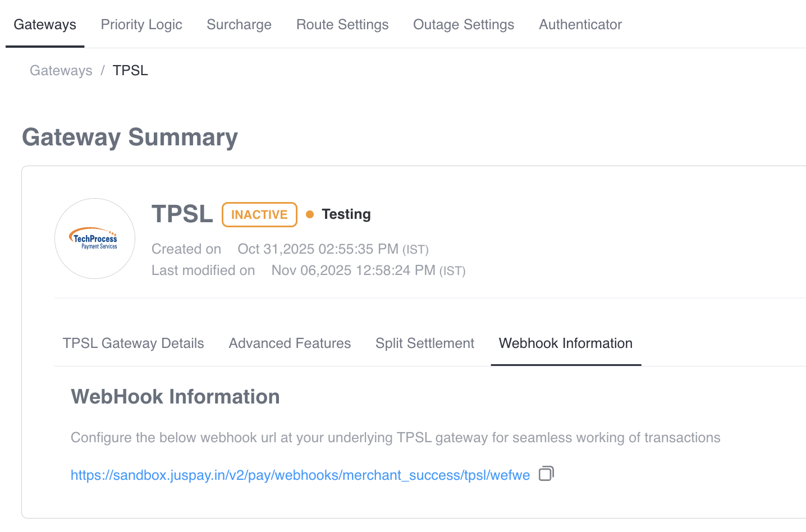Switch to the Priority Logic tab

tap(141, 25)
